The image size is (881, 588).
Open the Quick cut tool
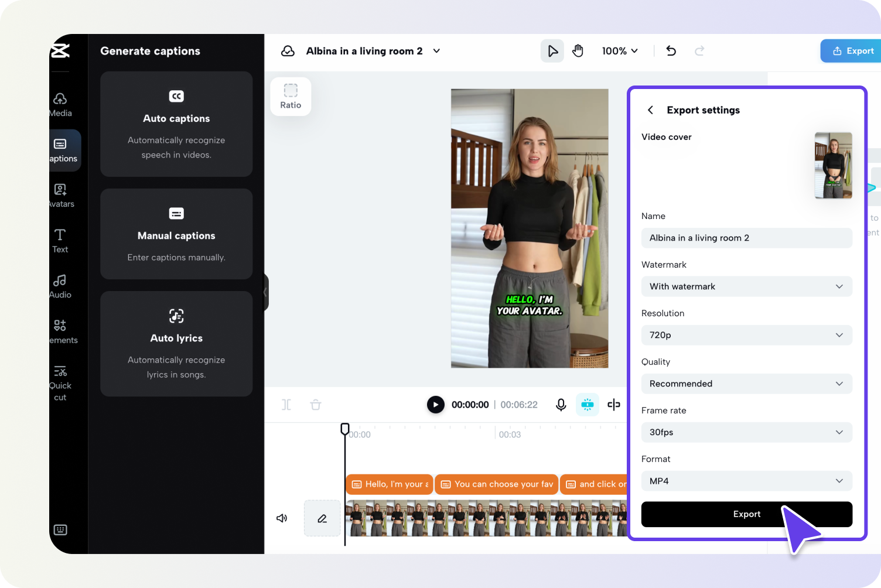tap(60, 384)
